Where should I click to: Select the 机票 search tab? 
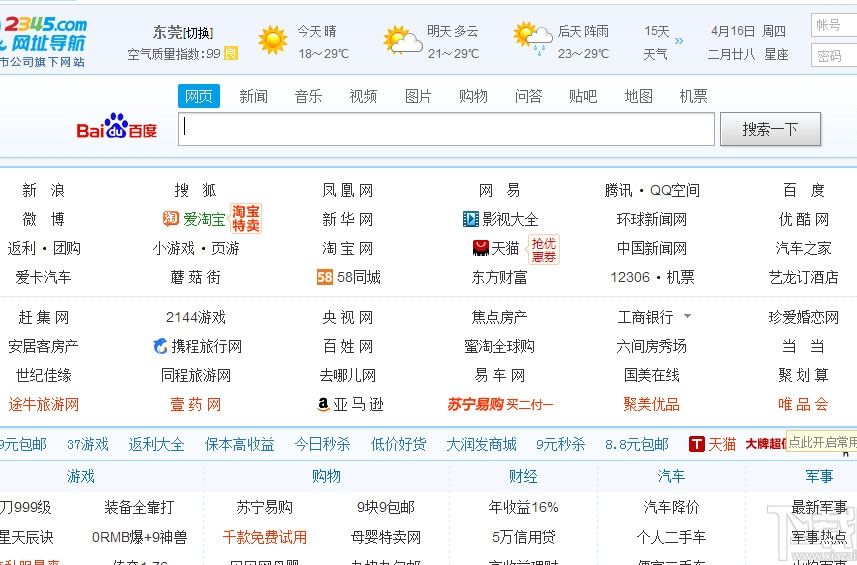693,96
